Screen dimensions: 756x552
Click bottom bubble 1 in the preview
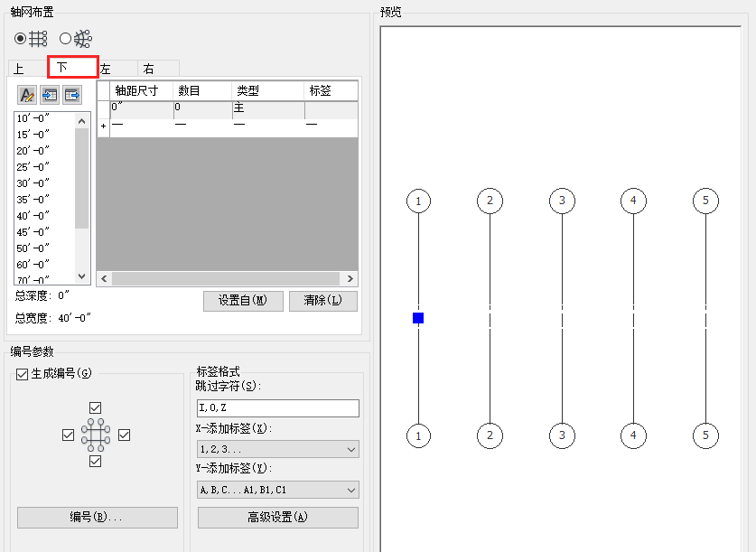click(418, 435)
